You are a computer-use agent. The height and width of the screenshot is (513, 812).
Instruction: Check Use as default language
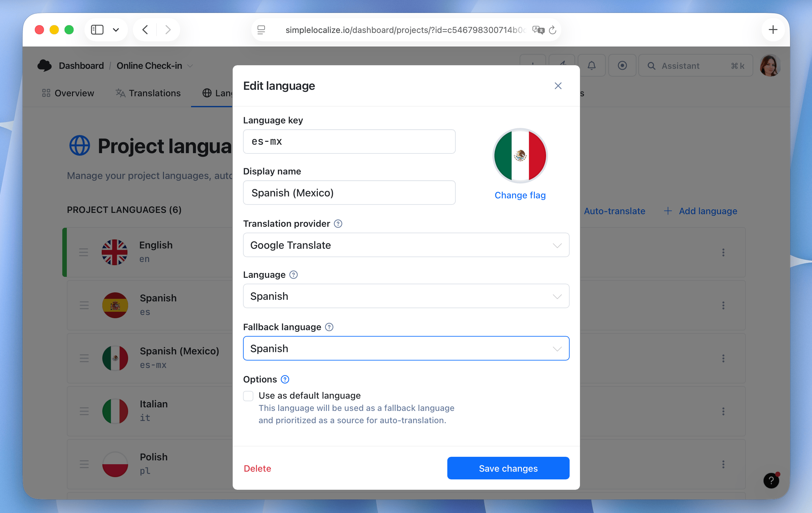coord(248,395)
